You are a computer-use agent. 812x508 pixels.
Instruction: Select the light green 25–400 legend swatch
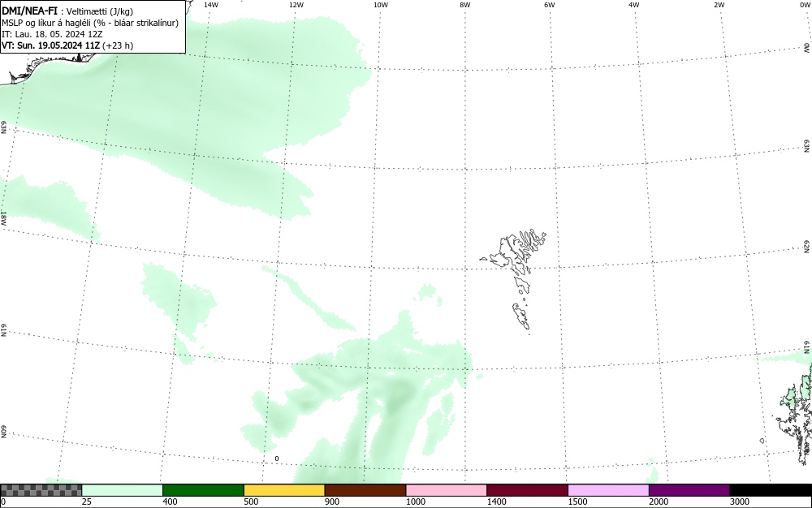click(x=123, y=490)
